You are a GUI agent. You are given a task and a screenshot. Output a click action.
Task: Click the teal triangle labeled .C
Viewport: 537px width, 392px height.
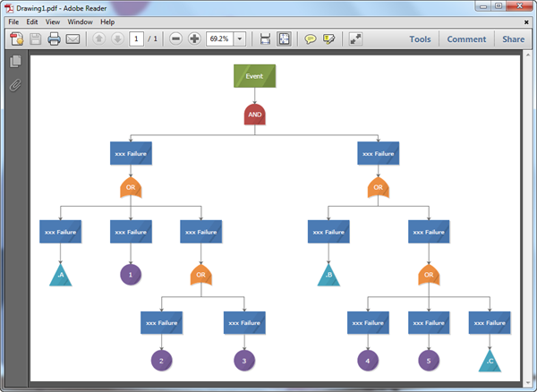click(x=490, y=362)
